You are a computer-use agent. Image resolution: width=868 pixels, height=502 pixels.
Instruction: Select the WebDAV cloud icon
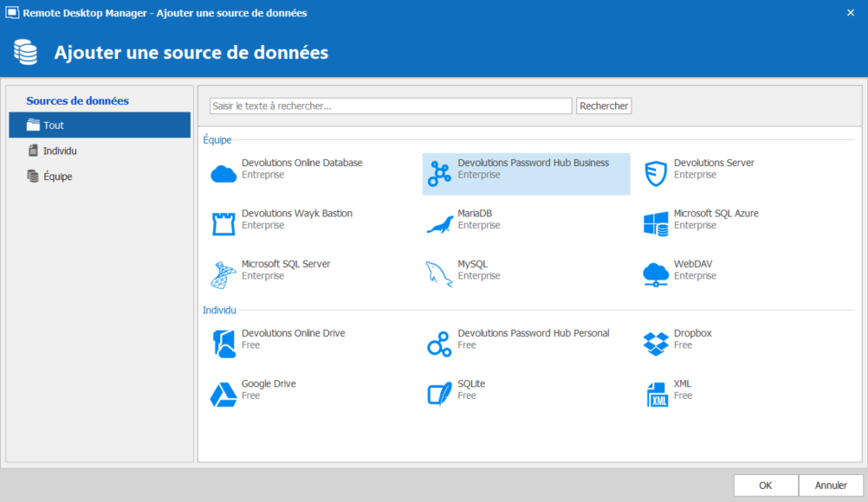656,274
